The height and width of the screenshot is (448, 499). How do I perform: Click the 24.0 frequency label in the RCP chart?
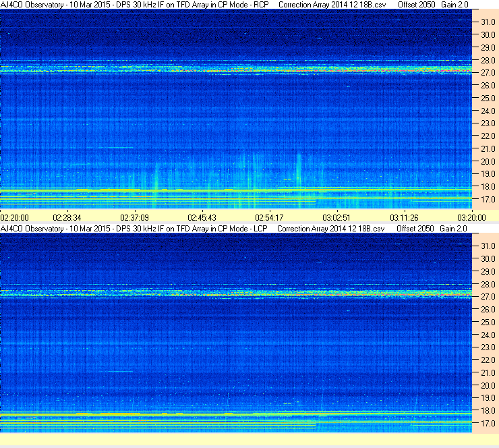point(488,111)
